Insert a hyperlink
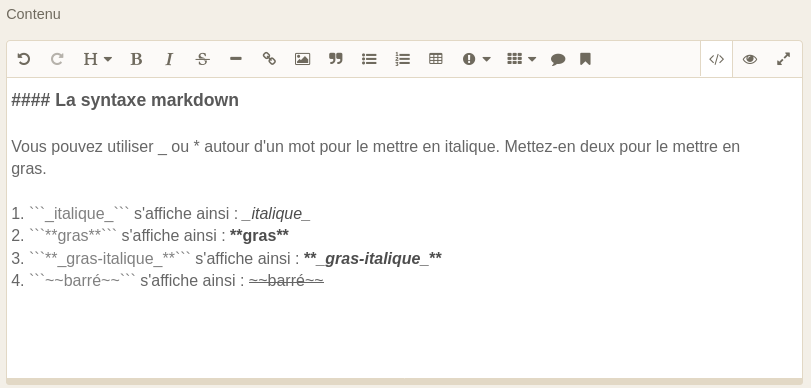 pos(269,59)
